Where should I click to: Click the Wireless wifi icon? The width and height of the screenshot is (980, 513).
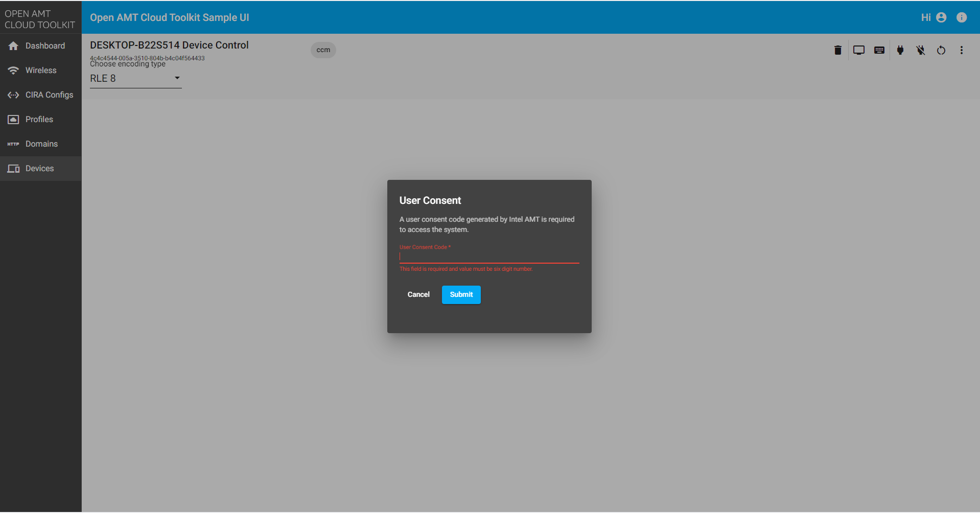click(x=13, y=71)
